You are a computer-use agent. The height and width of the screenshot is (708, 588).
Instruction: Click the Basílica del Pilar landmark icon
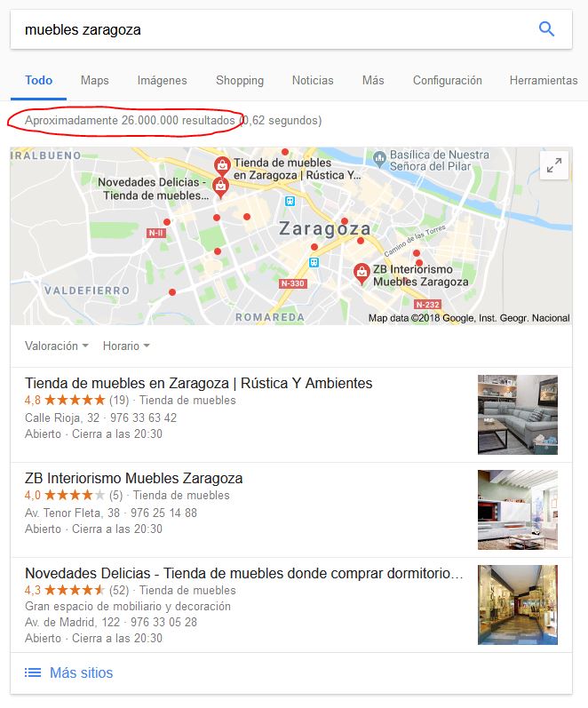(x=379, y=158)
